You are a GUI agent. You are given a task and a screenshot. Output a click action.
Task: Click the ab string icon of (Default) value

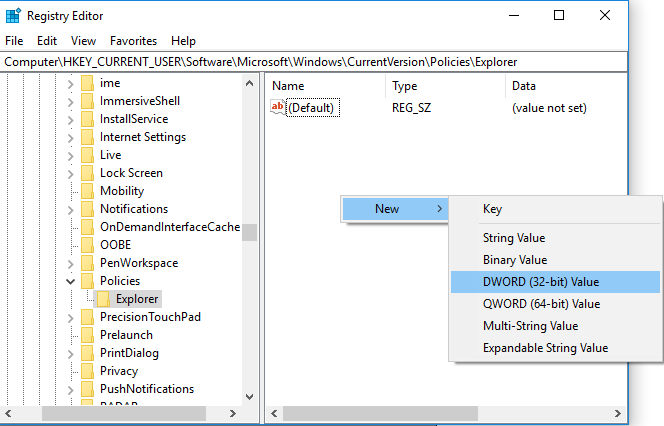tap(278, 107)
